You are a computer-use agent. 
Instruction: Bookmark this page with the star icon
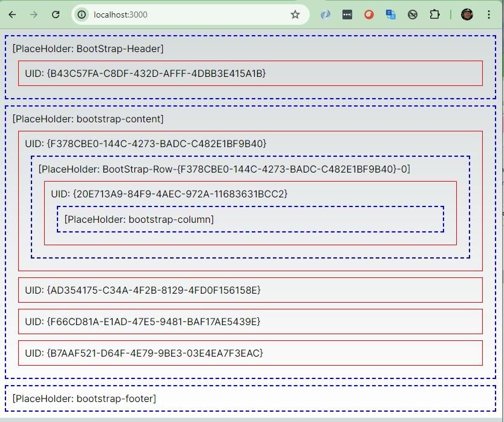[295, 15]
